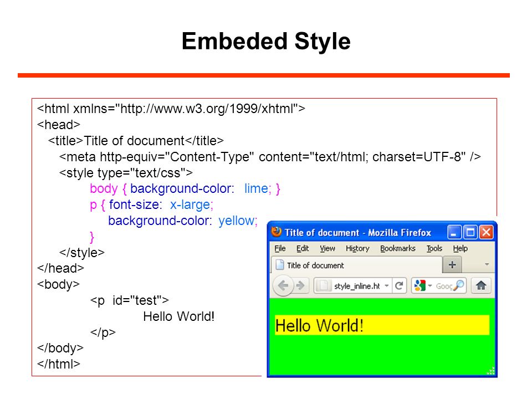Open the History menu in Firefox
This screenshot has width=532, height=399.
[x=357, y=248]
